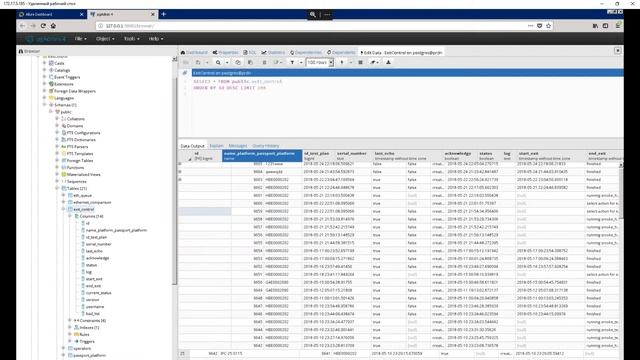The image size is (640, 360).
Task: Expand the Constraints tree node
Action: point(70,320)
